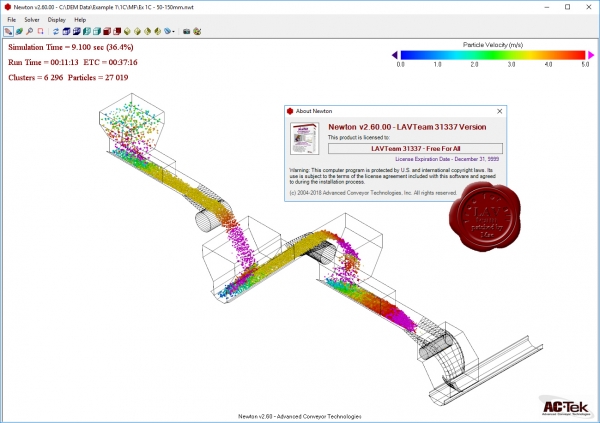The height and width of the screenshot is (423, 600).
Task: Click the blue refresh arrows icon
Action: (x=56, y=31)
